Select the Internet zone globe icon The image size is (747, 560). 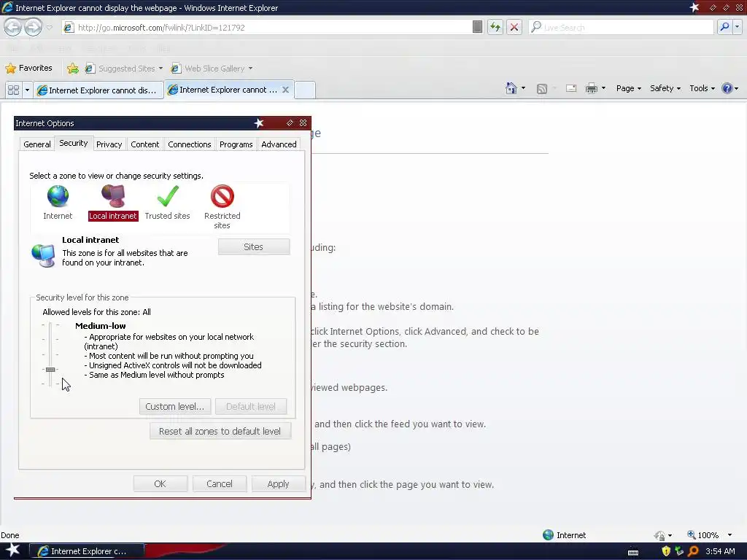pyautogui.click(x=58, y=196)
